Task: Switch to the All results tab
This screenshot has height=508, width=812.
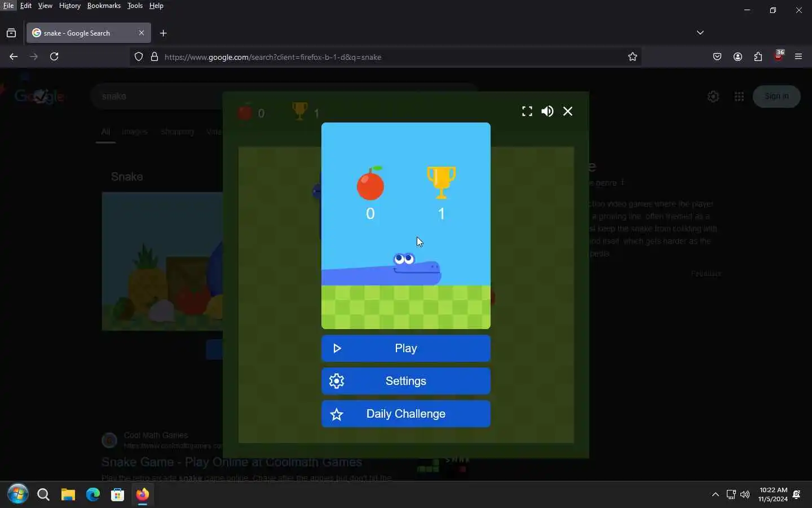Action: [105, 132]
